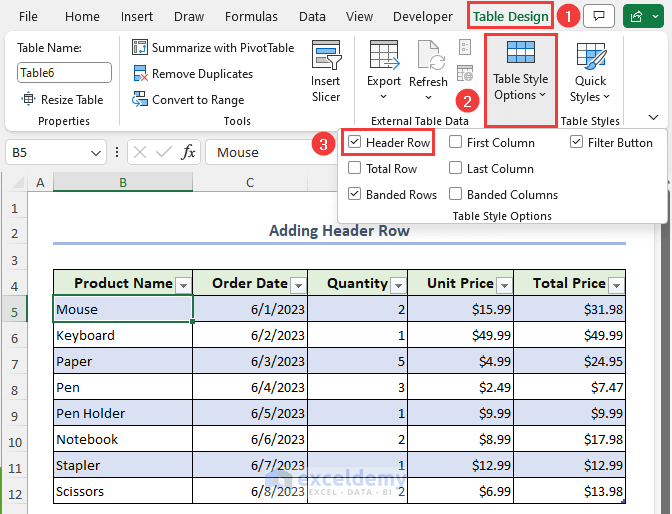
Task: Check the First Column checkbox
Action: point(455,142)
